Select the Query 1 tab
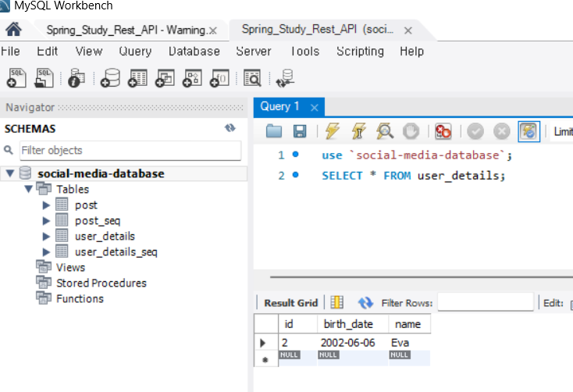 point(279,106)
